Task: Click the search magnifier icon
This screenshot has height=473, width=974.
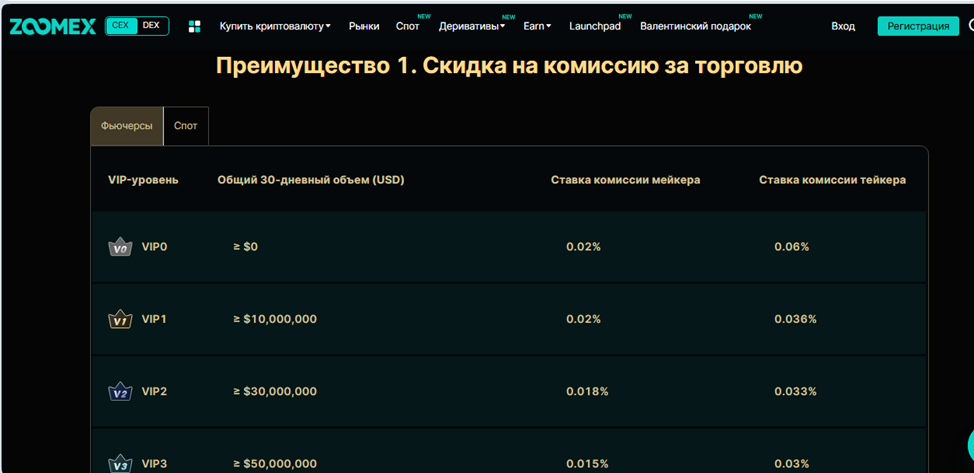Action: pyautogui.click(x=970, y=26)
